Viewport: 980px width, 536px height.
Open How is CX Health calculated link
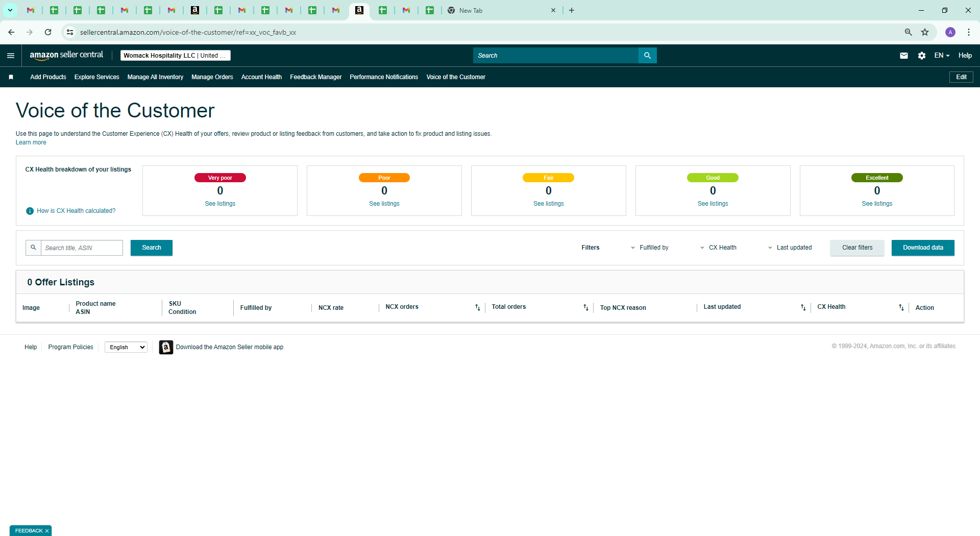pyautogui.click(x=76, y=211)
